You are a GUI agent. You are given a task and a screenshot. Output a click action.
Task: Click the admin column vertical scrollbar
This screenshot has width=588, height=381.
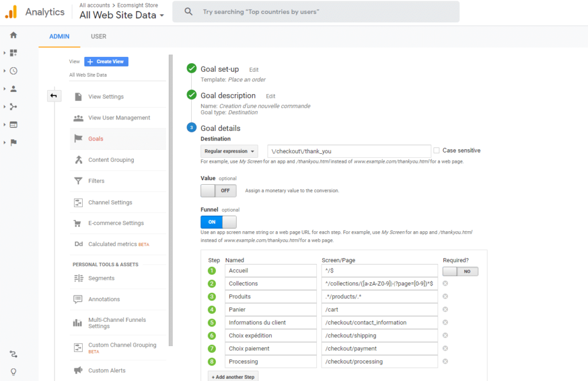tap(171, 200)
